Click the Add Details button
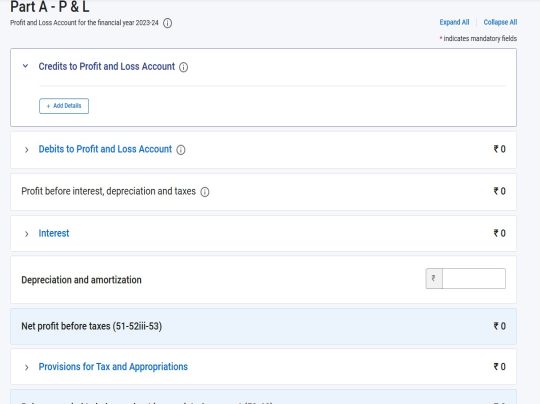Screen dimensions: 540x404 [x=64, y=106]
